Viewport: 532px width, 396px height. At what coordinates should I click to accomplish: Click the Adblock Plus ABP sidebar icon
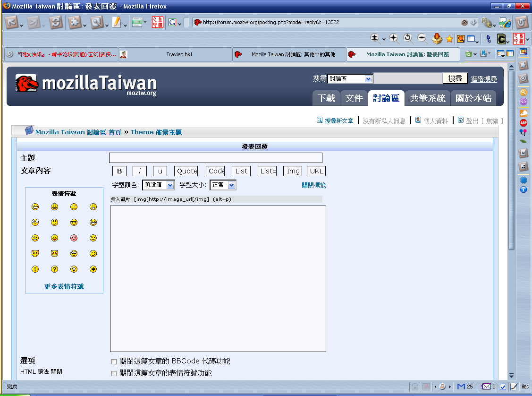524,122
